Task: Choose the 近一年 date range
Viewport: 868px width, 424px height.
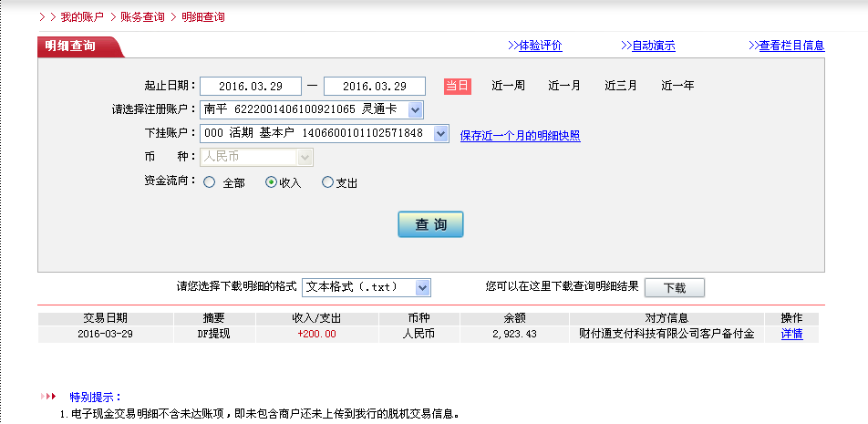Action: coord(677,86)
